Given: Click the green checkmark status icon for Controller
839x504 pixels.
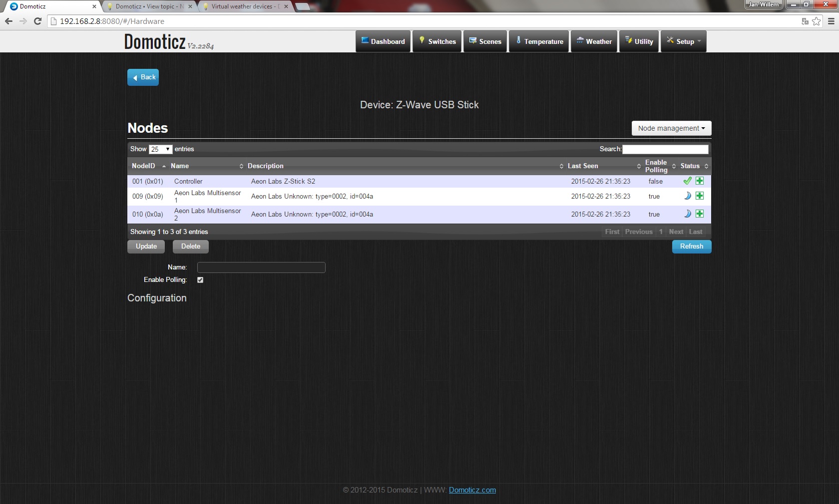Looking at the screenshot, I should pos(688,181).
